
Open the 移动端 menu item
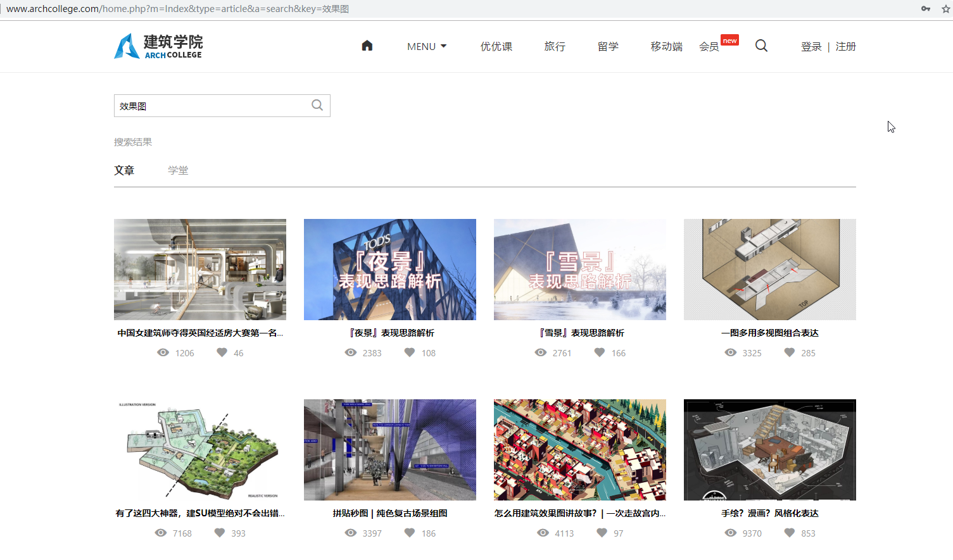point(667,46)
